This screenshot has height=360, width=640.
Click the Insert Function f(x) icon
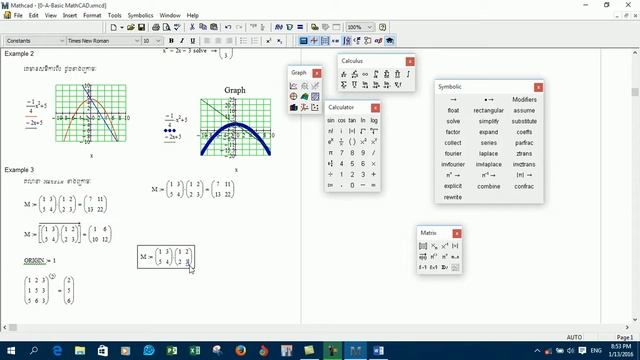(x=279, y=27)
